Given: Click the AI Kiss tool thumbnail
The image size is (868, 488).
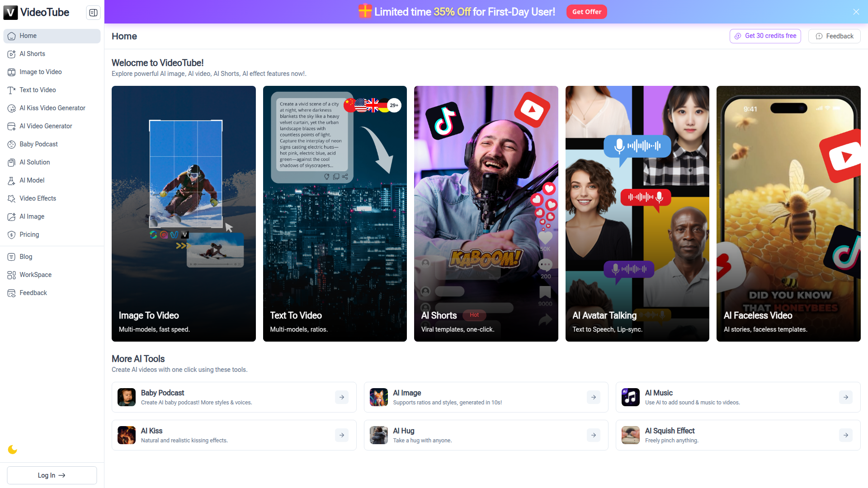Looking at the screenshot, I should [127, 435].
